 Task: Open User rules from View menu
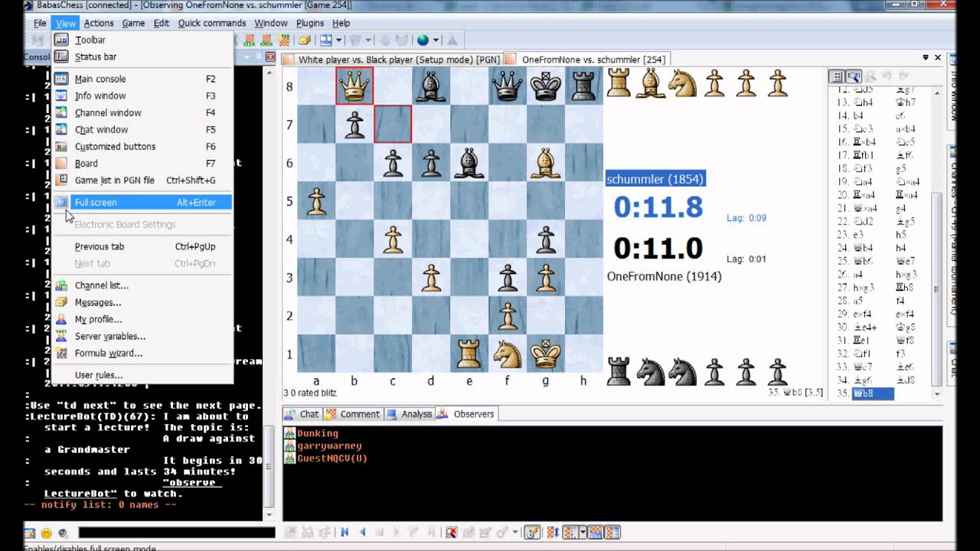point(142,375)
